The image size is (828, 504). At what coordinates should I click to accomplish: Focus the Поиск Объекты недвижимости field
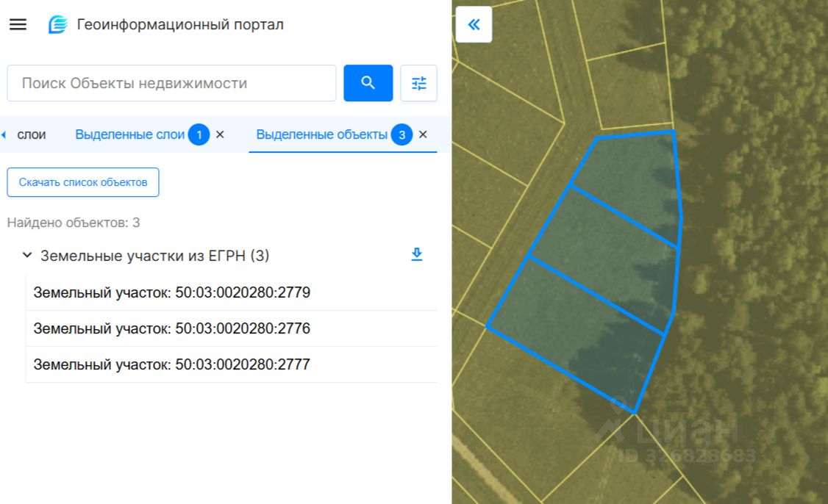tap(171, 83)
